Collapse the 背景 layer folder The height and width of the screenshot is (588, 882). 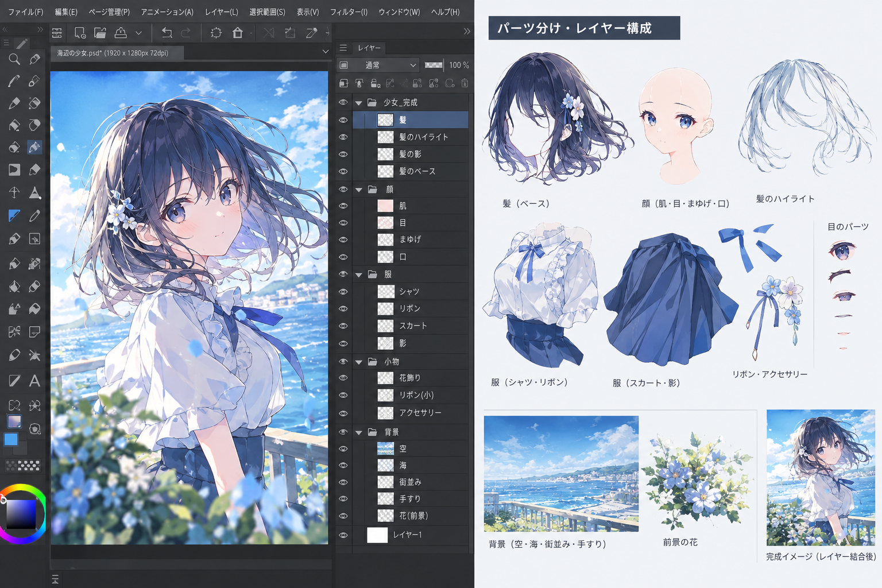[358, 432]
